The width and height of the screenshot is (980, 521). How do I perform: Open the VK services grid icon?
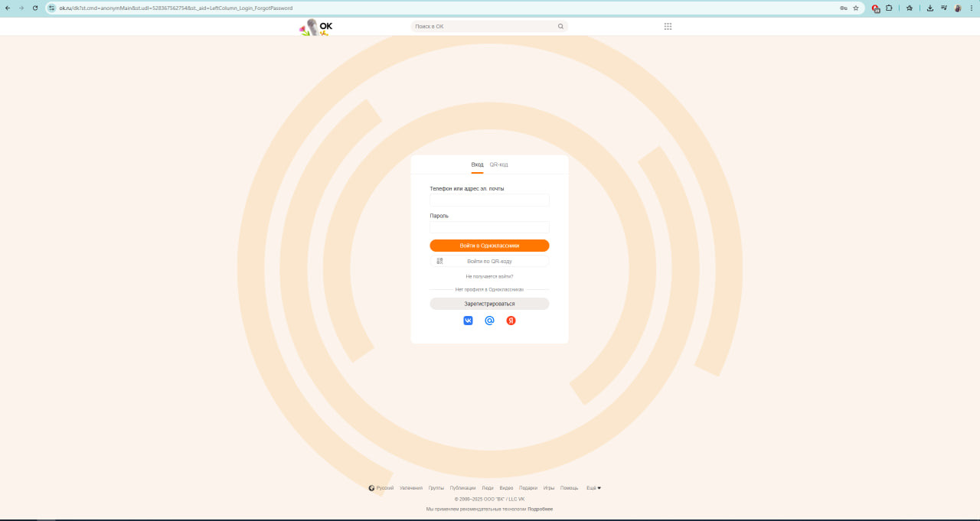pyautogui.click(x=668, y=26)
